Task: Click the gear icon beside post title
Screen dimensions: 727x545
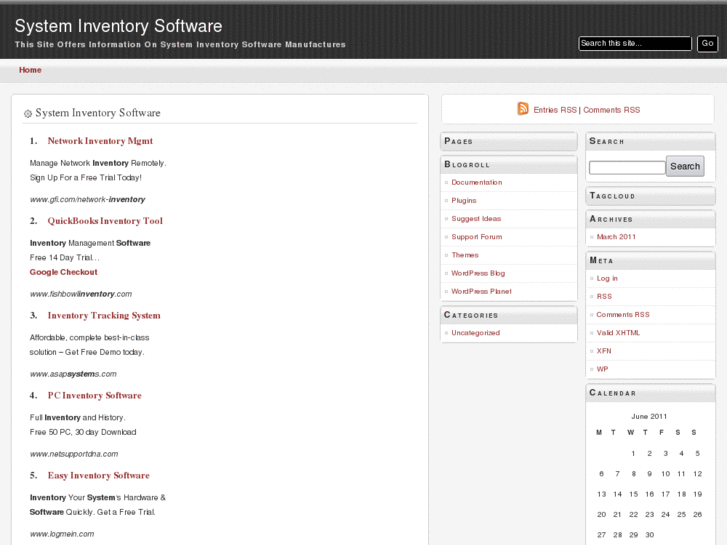Action: [x=28, y=114]
